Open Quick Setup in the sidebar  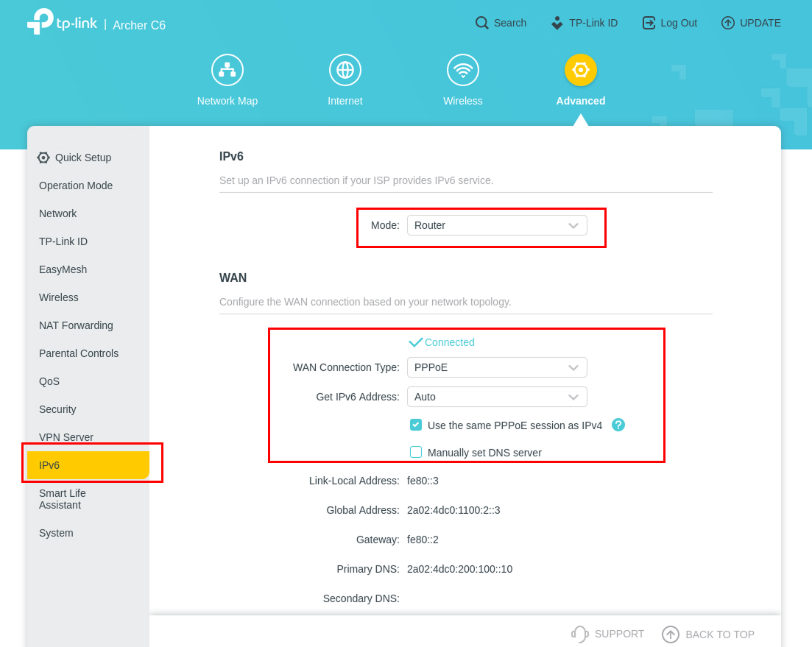pos(82,158)
